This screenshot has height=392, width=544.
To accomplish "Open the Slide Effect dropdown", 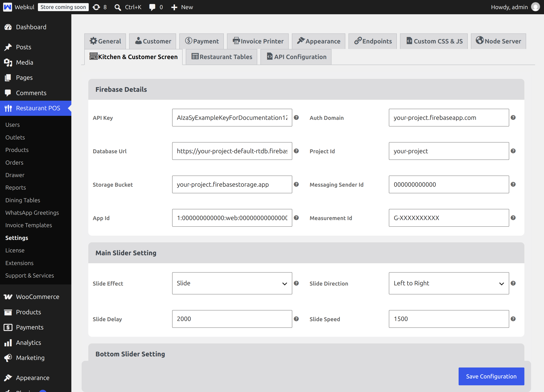I will click(x=232, y=283).
